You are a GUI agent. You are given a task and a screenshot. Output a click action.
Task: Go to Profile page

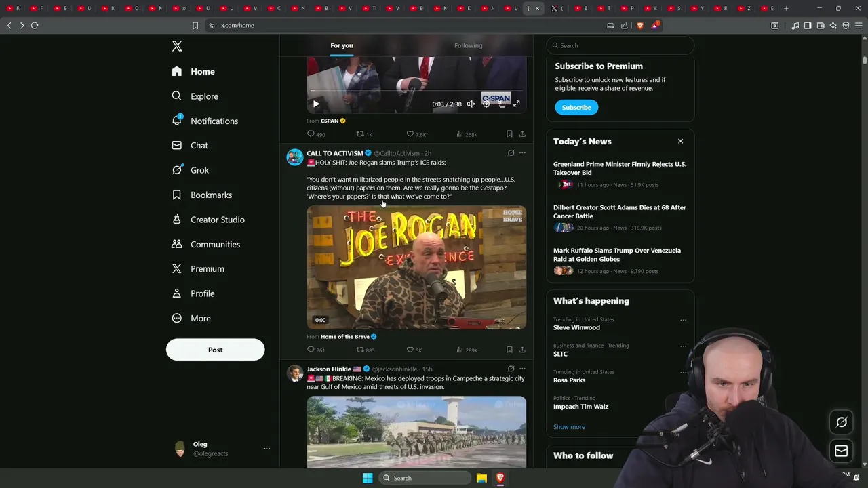pyautogui.click(x=193, y=293)
